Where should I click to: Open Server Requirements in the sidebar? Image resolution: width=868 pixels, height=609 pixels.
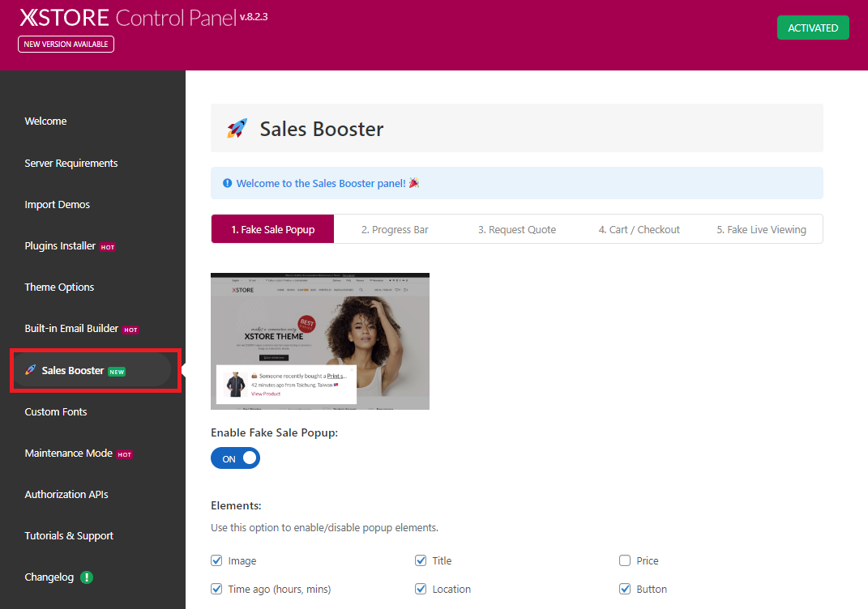(x=71, y=163)
